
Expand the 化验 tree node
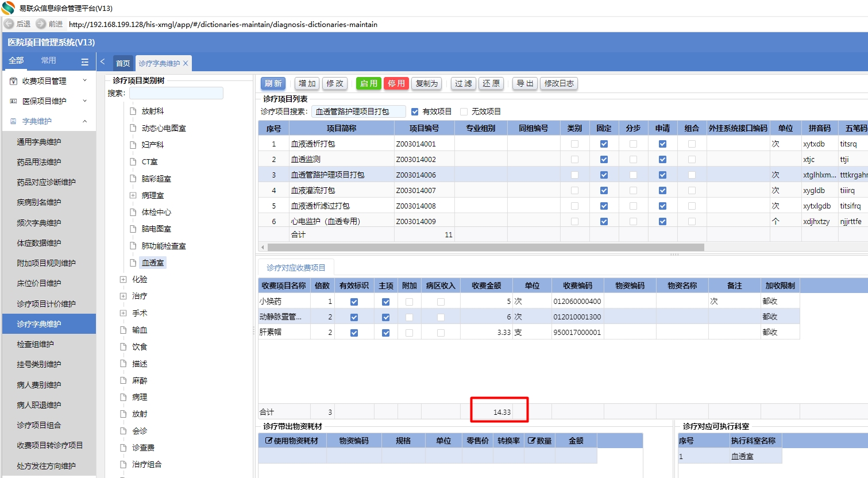123,279
